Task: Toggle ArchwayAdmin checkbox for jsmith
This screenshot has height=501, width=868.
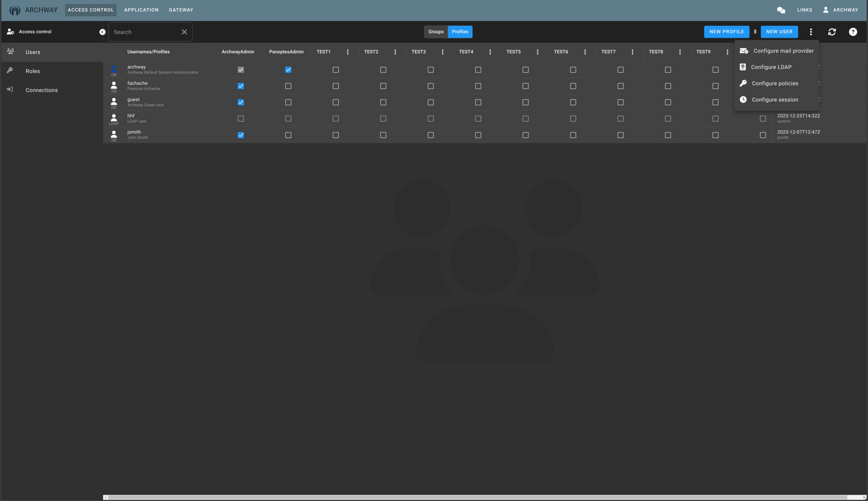Action: 241,135
